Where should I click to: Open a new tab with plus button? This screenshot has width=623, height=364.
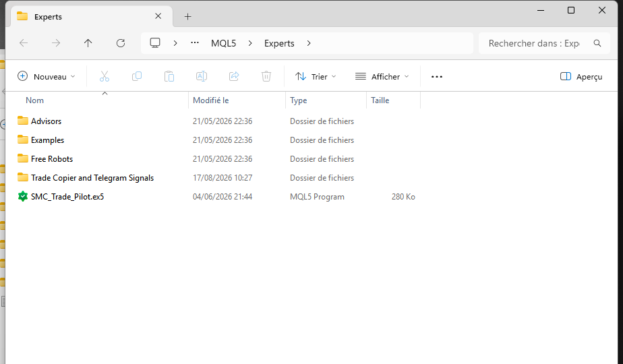[188, 16]
